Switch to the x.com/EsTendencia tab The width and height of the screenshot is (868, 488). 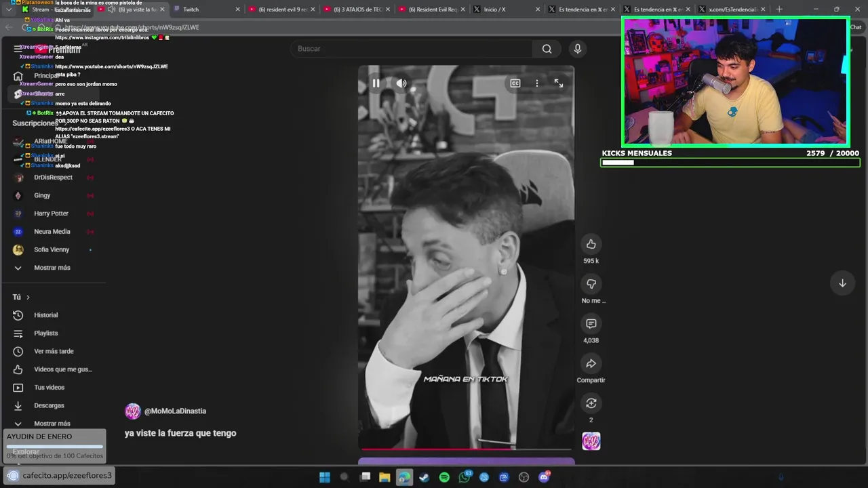(x=732, y=9)
